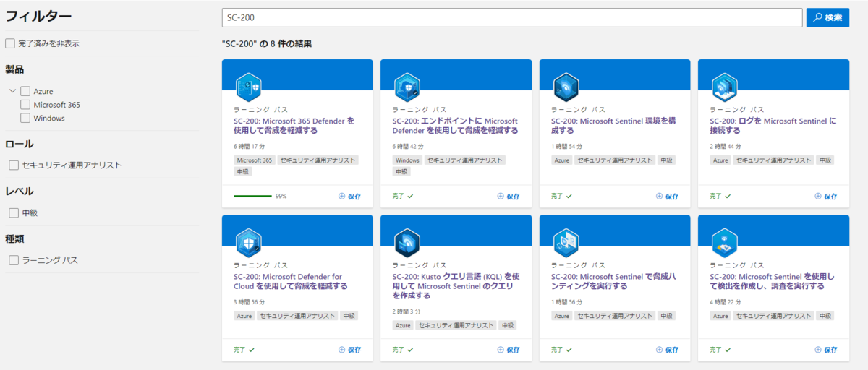
Task: Click the 検索 search button
Action: (x=827, y=17)
